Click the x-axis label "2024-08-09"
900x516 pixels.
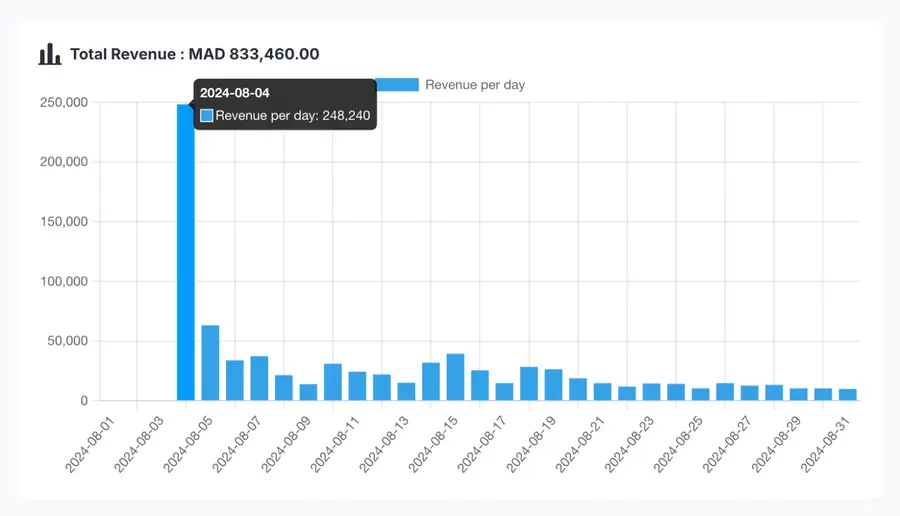click(x=286, y=444)
